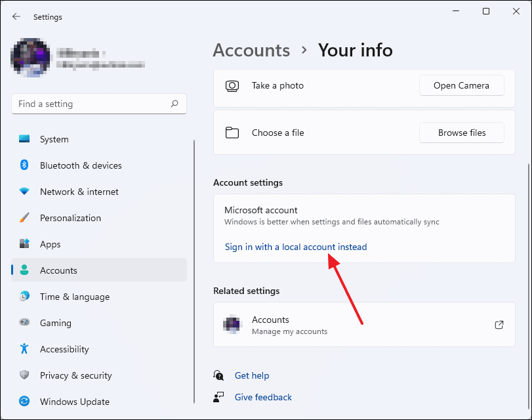Open the external Manage my accounts page
Viewport: 532px width, 420px height.
tap(499, 324)
